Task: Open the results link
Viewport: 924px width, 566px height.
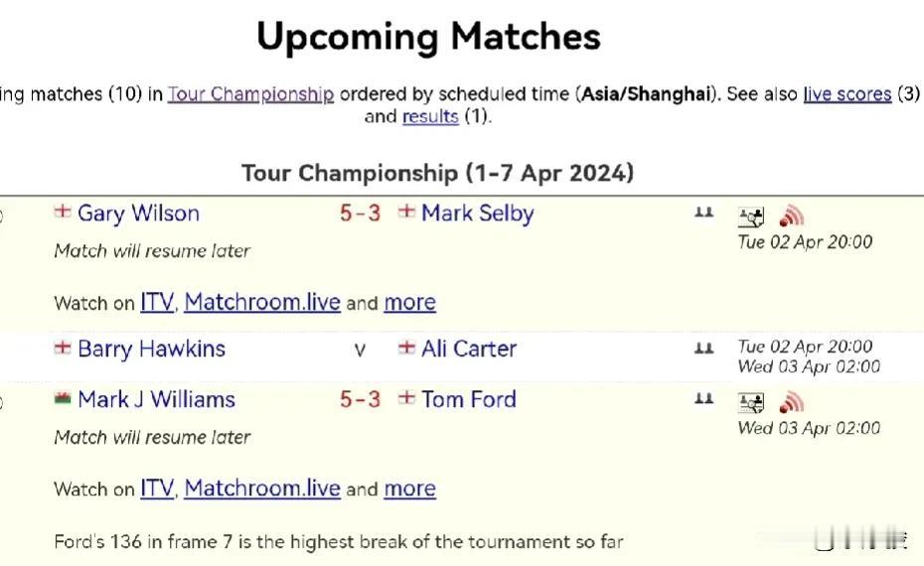Action: click(x=430, y=116)
